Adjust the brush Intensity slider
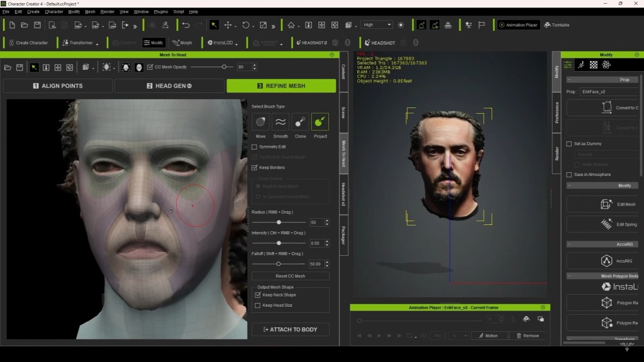Image resolution: width=644 pixels, height=362 pixels. tap(279, 243)
